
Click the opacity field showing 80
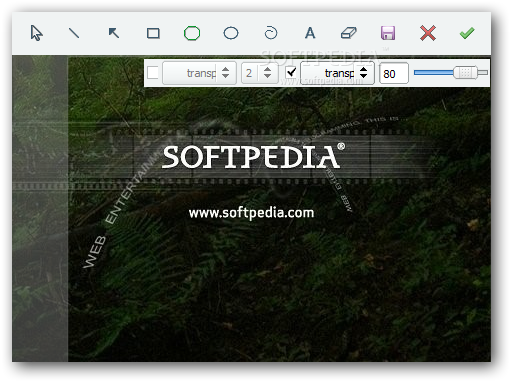(394, 73)
